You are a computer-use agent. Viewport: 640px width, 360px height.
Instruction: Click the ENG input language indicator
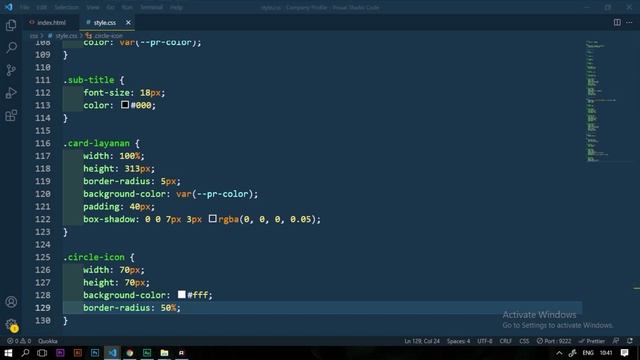[588, 353]
